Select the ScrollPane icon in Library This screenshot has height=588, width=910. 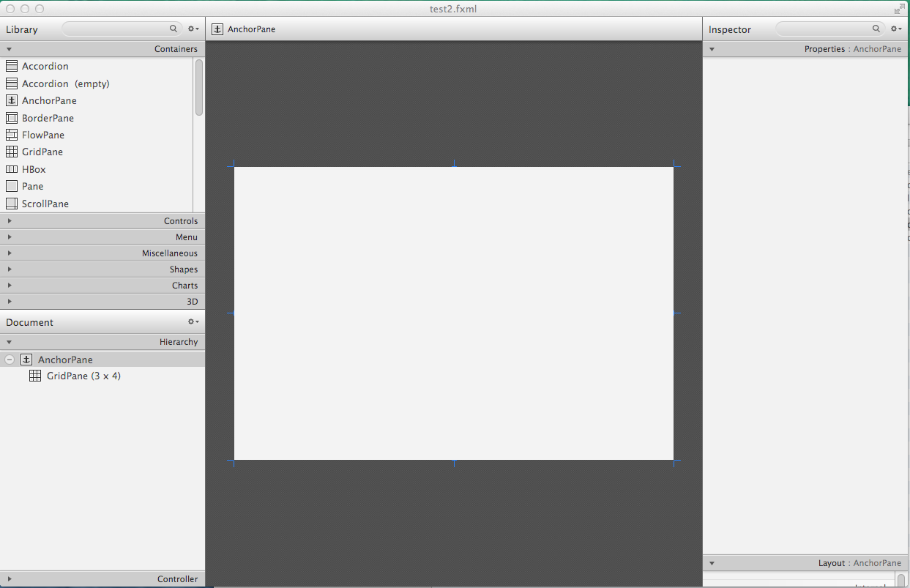(12, 204)
